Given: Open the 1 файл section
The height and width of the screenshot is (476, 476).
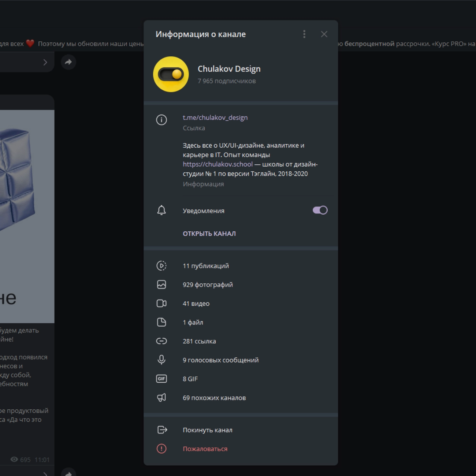Looking at the screenshot, I should (x=241, y=322).
